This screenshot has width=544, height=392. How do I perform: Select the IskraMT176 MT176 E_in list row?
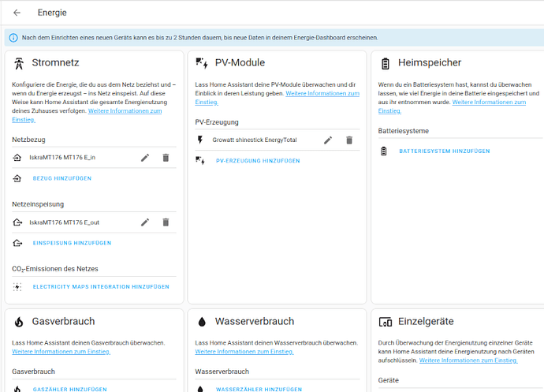click(x=71, y=158)
